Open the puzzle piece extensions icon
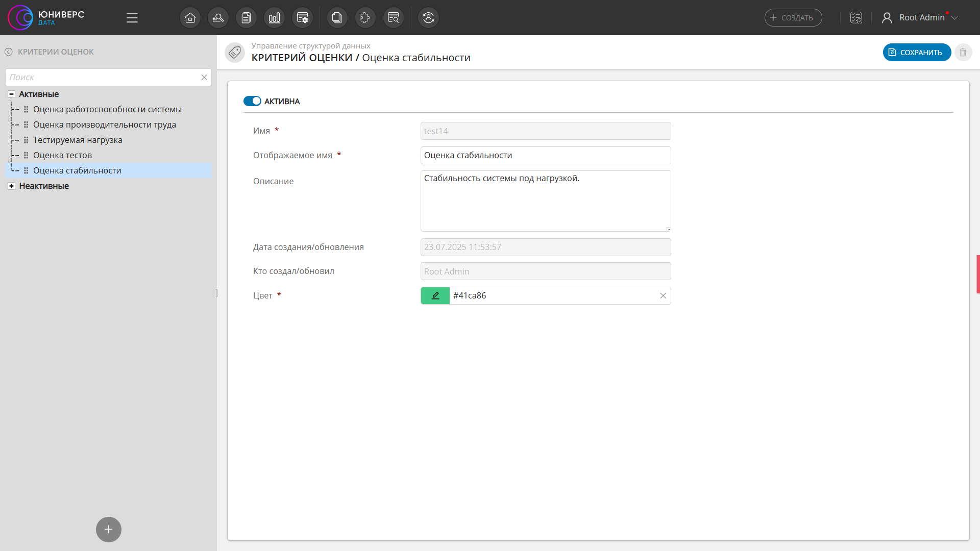This screenshot has width=980, height=551. point(365,18)
